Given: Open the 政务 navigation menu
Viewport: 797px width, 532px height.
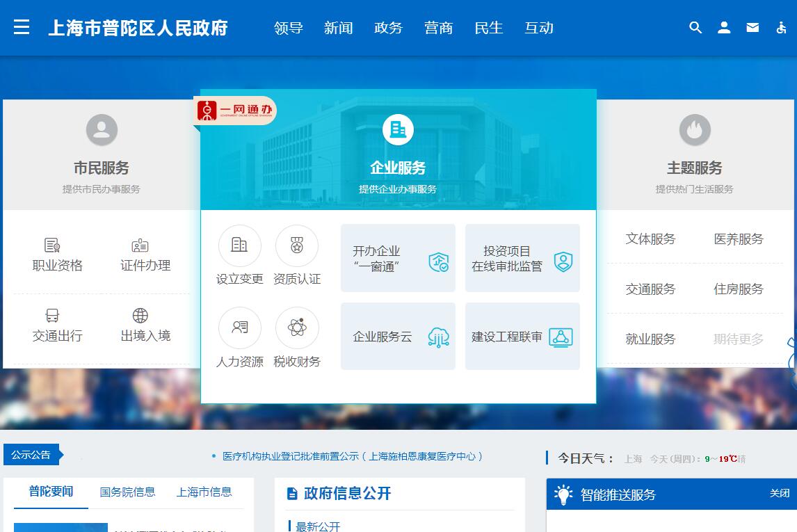Looking at the screenshot, I should [388, 28].
